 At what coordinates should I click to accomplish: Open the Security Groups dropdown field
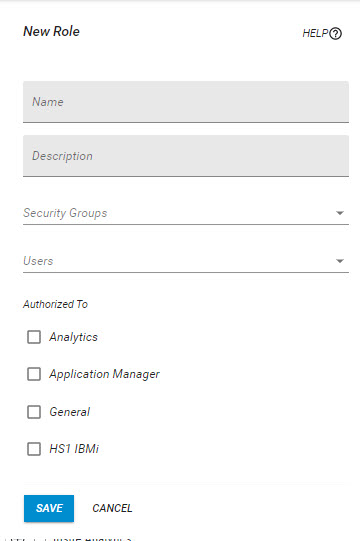[186, 213]
